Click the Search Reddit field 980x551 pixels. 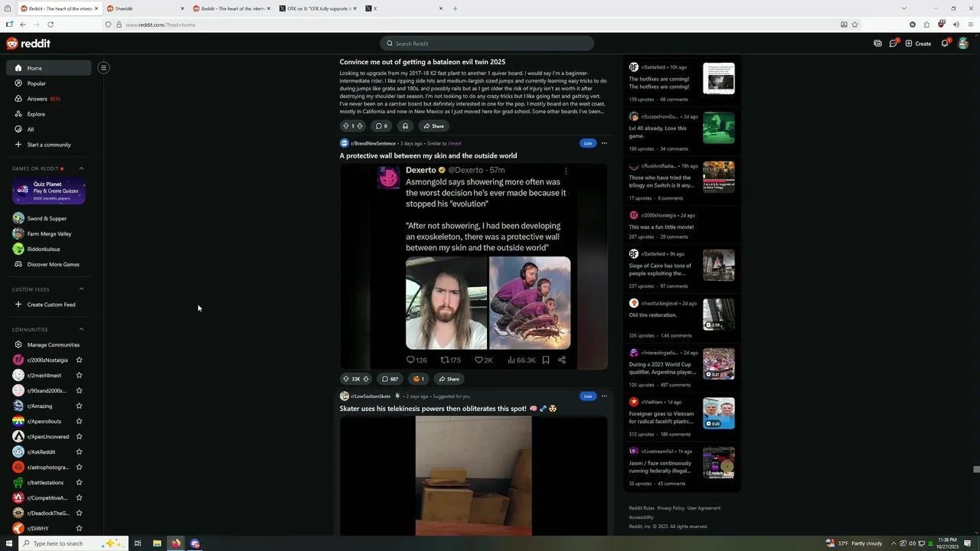487,44
